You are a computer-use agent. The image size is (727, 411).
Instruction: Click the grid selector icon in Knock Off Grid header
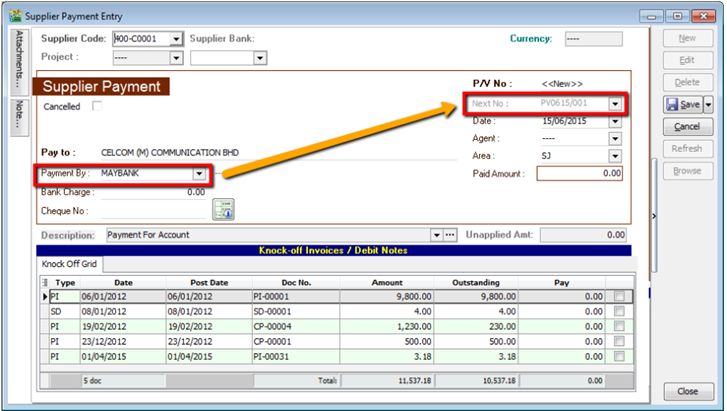pyautogui.click(x=43, y=283)
